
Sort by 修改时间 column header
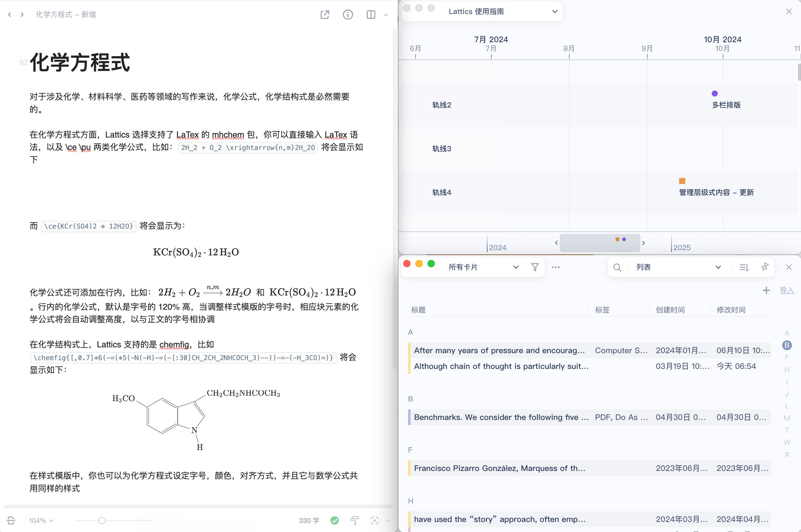[731, 310]
